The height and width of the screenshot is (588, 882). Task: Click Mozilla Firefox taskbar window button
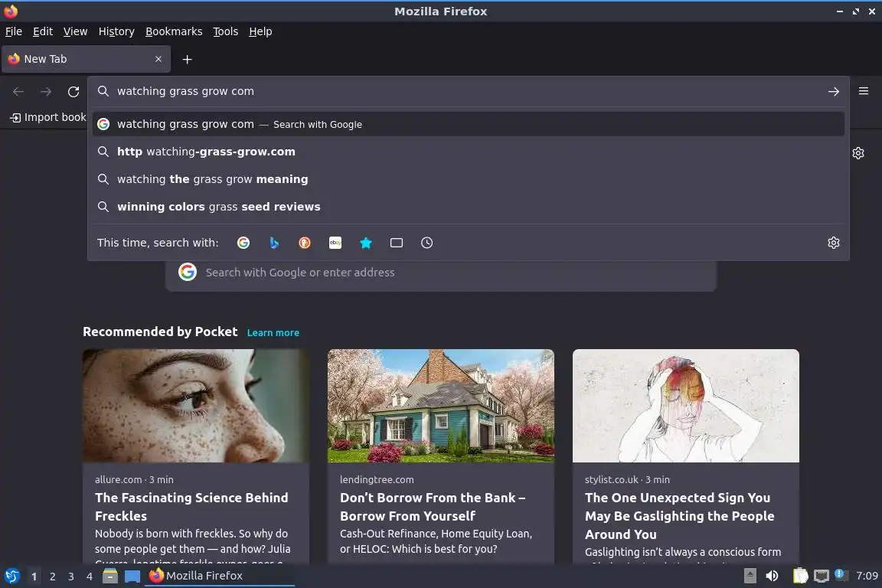click(x=220, y=576)
